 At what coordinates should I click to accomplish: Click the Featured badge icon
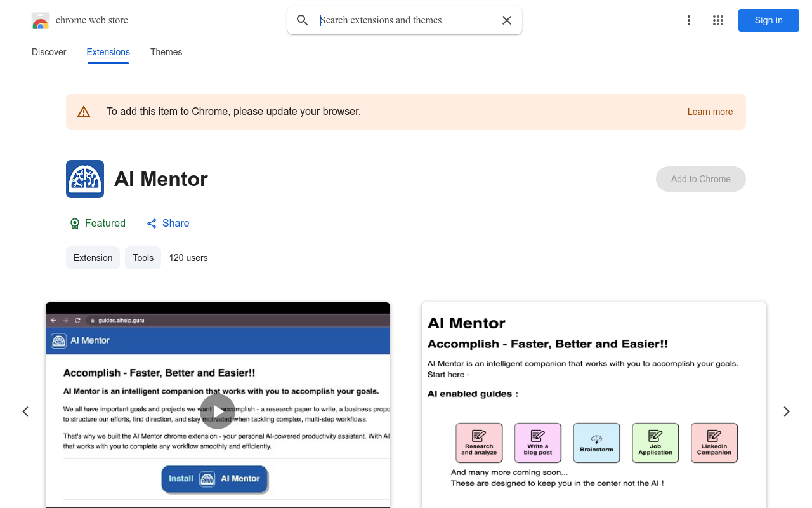pyautogui.click(x=75, y=224)
